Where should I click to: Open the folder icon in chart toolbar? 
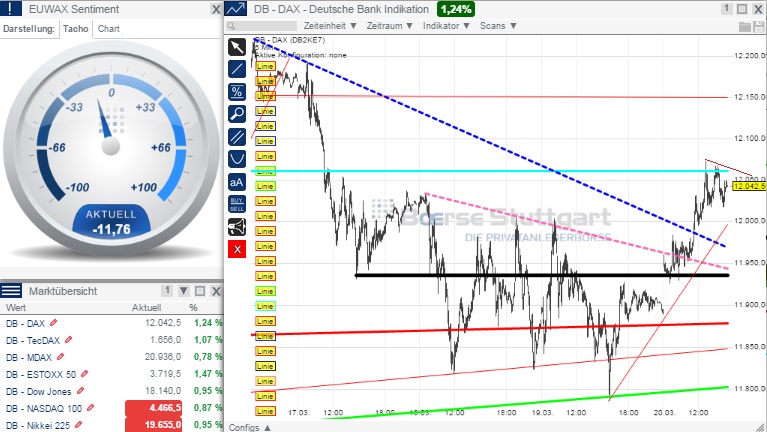coord(744,26)
